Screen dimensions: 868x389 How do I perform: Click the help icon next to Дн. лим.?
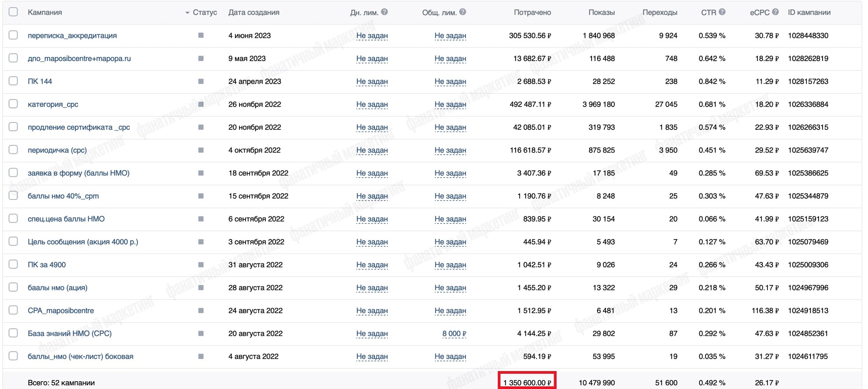pos(384,12)
